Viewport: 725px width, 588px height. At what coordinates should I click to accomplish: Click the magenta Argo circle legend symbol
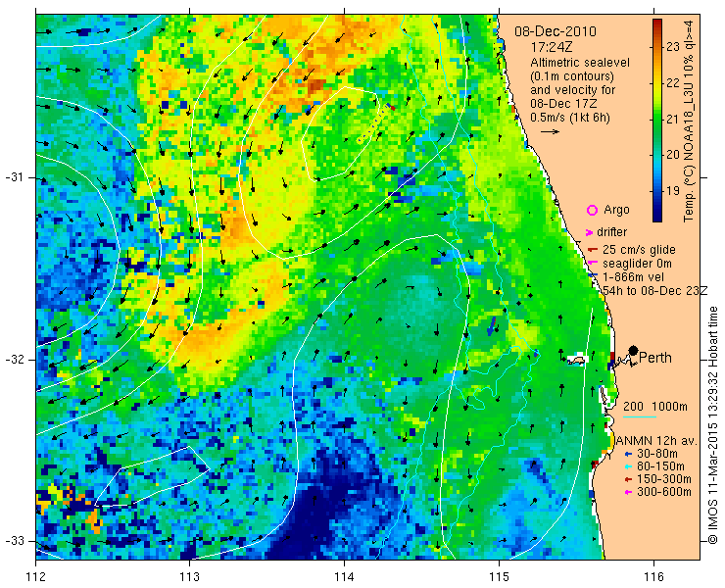click(x=592, y=210)
